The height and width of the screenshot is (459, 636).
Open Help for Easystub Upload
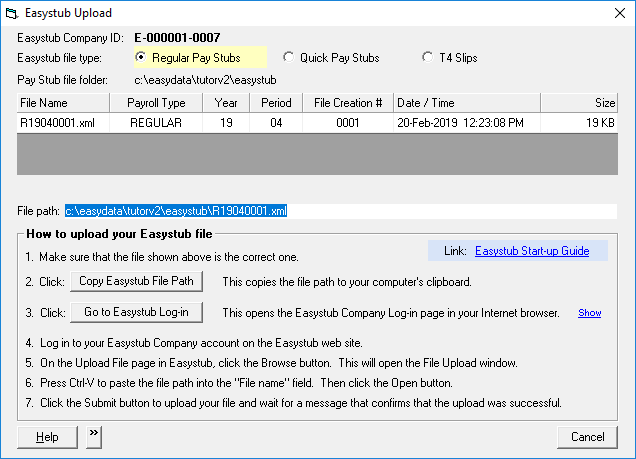47,437
